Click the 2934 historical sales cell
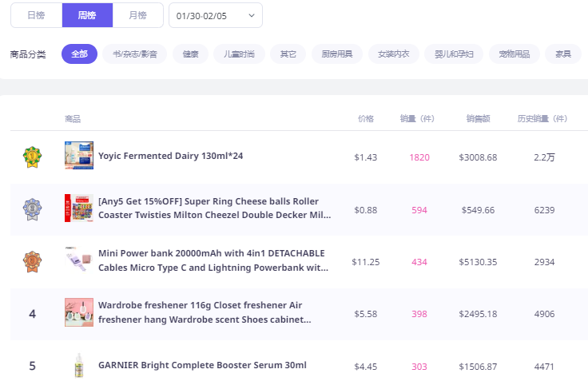The width and height of the screenshot is (588, 389). click(x=544, y=262)
